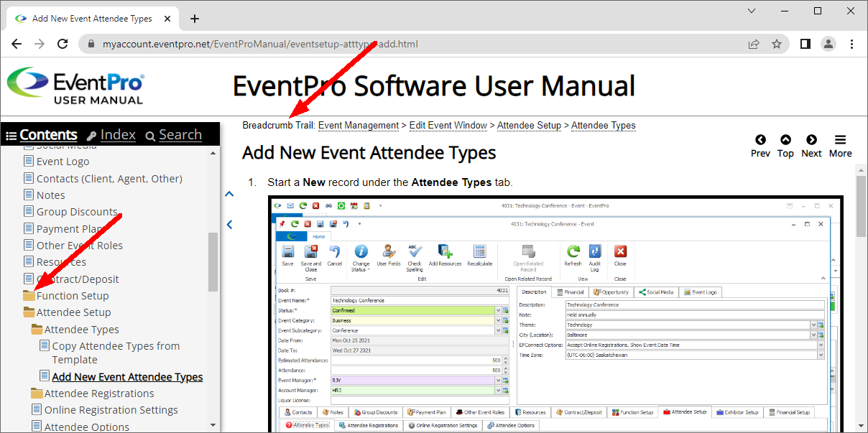This screenshot has height=433, width=868.
Task: Open a new browser tab
Action: (x=194, y=19)
